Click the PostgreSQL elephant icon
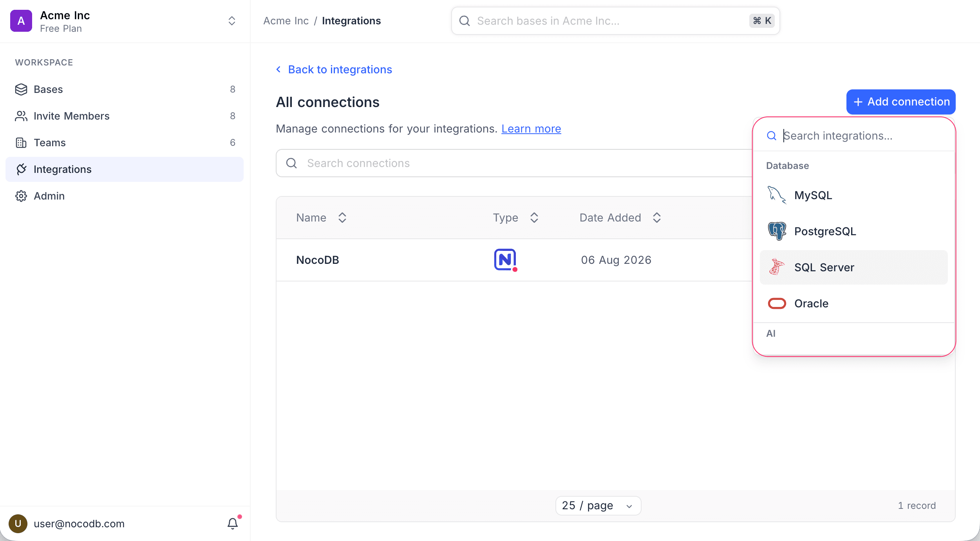 777,231
